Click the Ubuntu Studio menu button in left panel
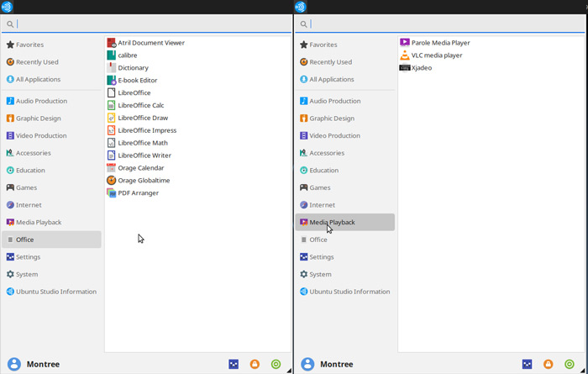This screenshot has height=374, width=588. (x=7, y=7)
